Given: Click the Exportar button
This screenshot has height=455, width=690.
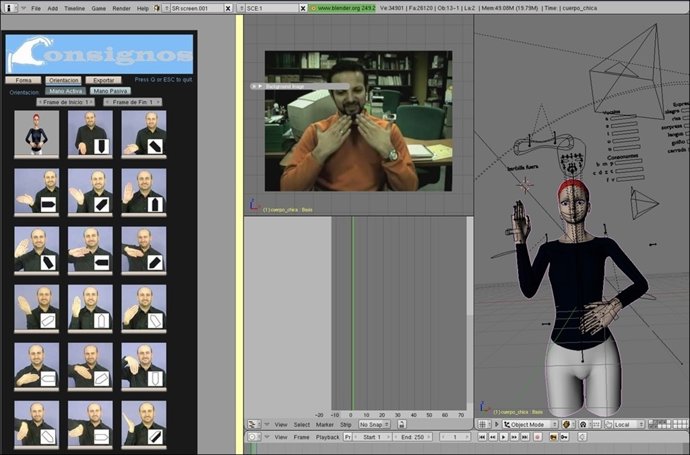Looking at the screenshot, I should 104,79.
